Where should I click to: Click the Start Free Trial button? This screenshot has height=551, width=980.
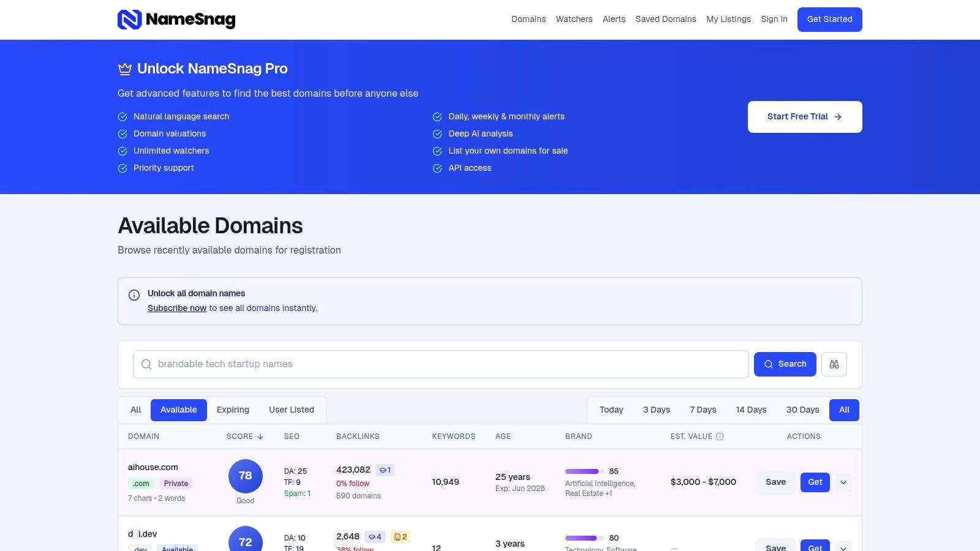tap(805, 117)
